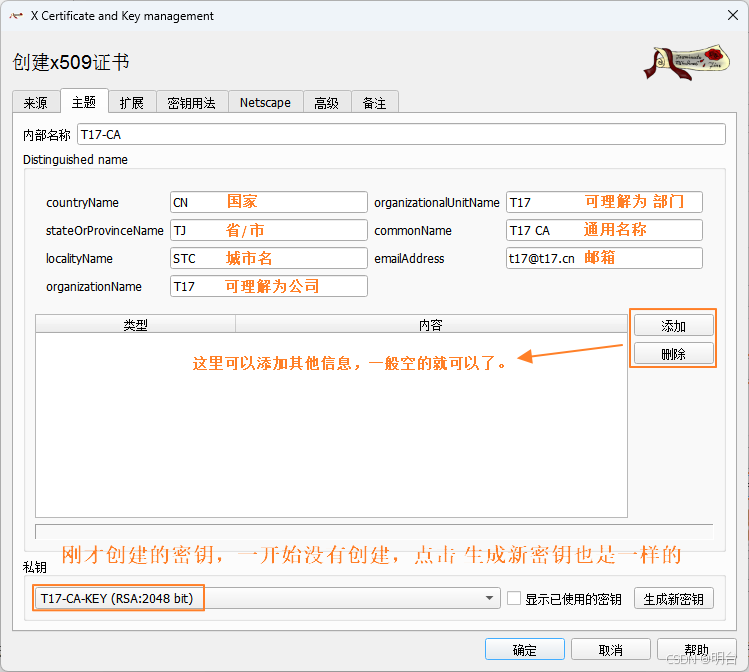Open the 私钥 T17-CA-KEY dropdown
Screen dimensions: 749x672
(x=267, y=598)
